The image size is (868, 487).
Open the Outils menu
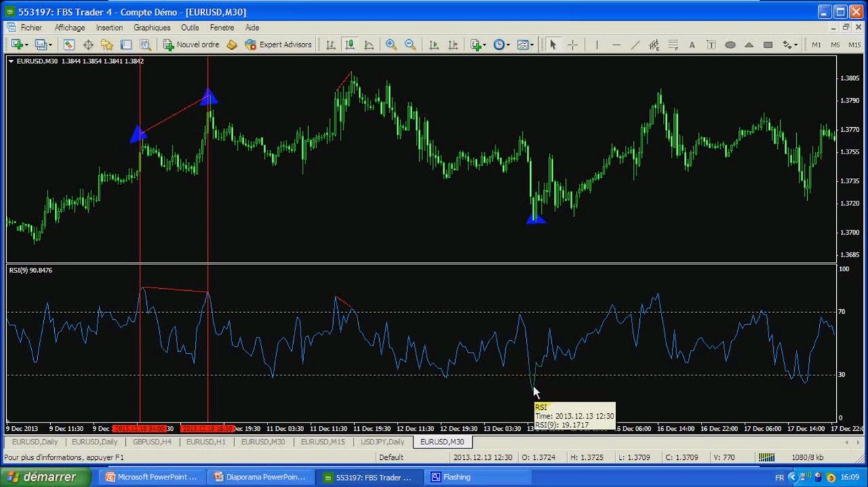click(x=190, y=28)
